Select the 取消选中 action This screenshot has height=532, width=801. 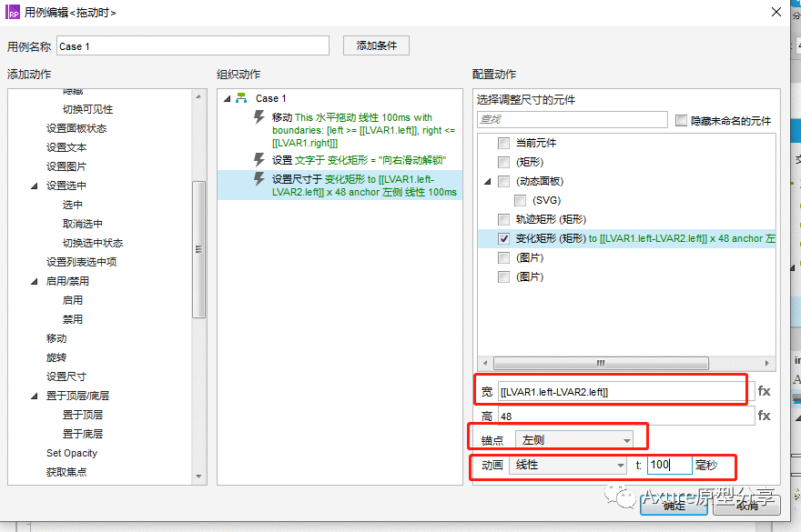(x=82, y=224)
